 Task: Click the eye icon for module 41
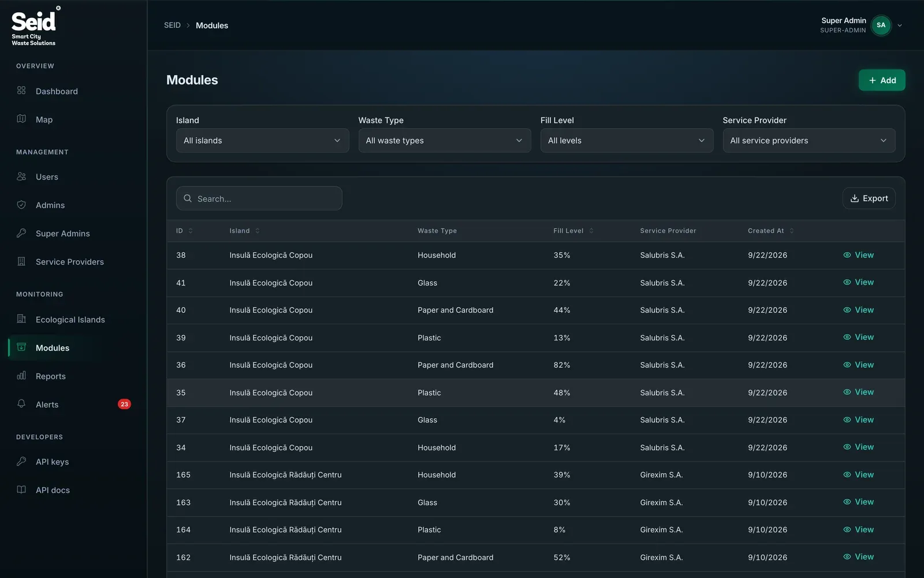(x=847, y=282)
